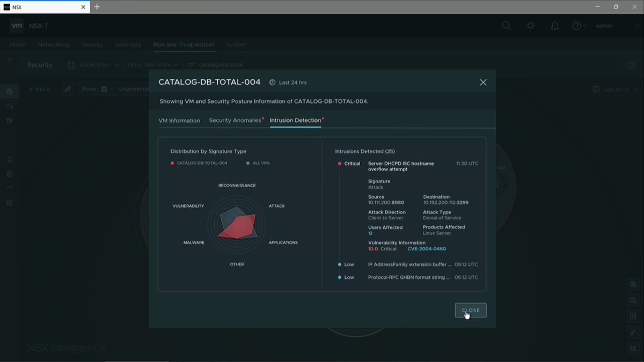
Task: Click the fourth left sidebar icon
Action: pyautogui.click(x=9, y=160)
